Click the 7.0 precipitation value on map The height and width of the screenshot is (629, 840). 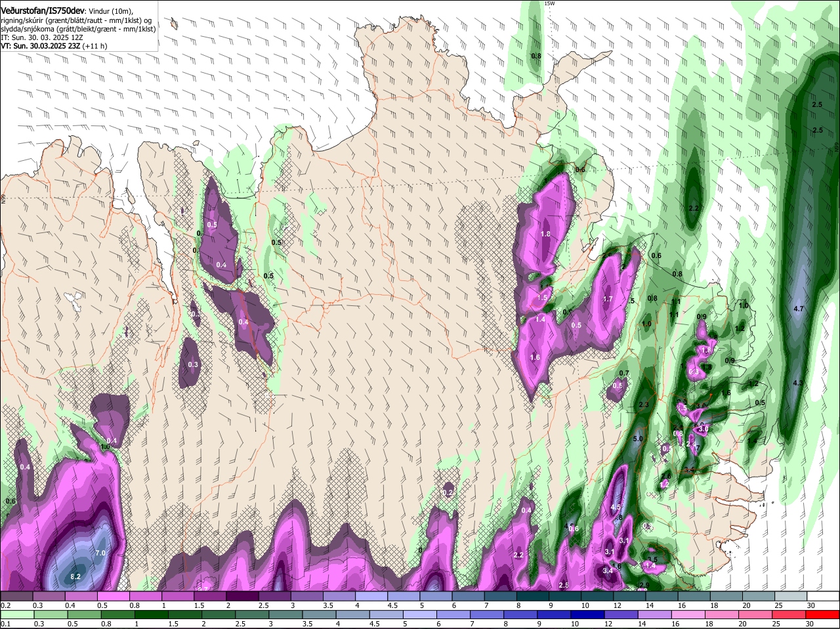100,553
